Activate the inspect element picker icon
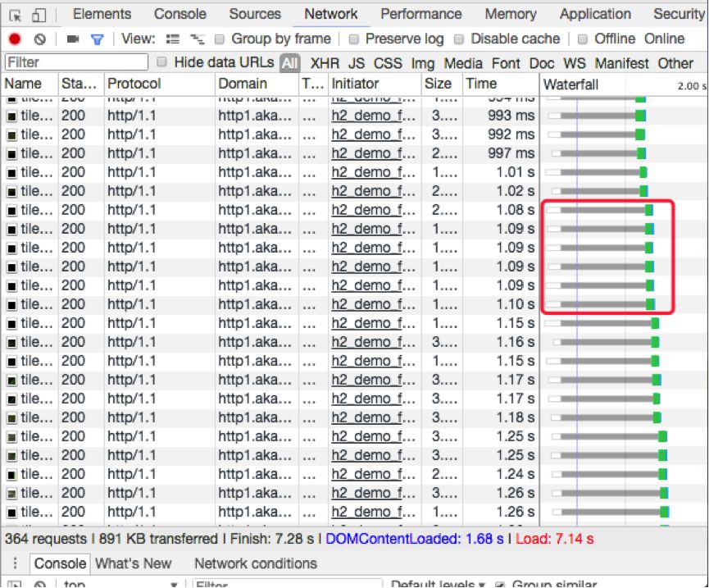 (x=16, y=16)
